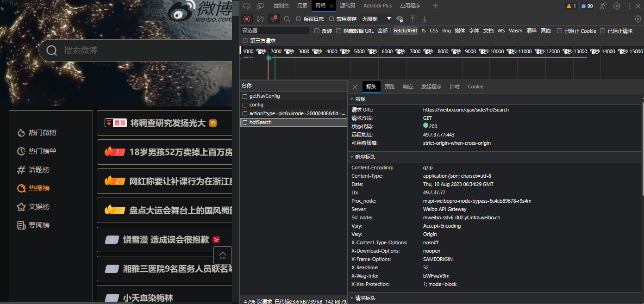Viewport: 644px width, 304px height.
Task: Open 热门微博 in Weibo sidebar
Action: click(37, 133)
